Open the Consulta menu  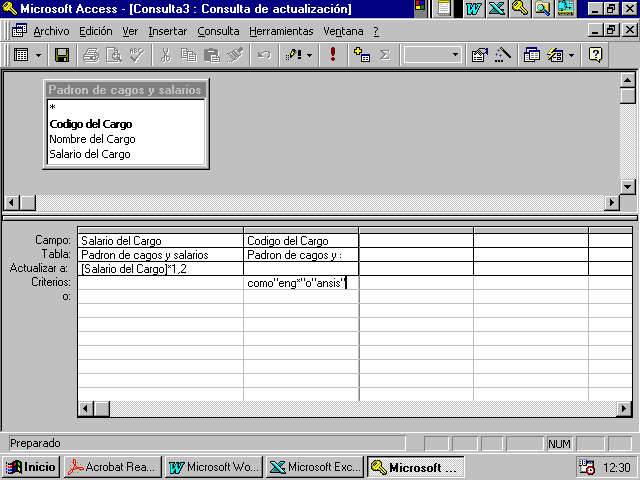pos(218,31)
